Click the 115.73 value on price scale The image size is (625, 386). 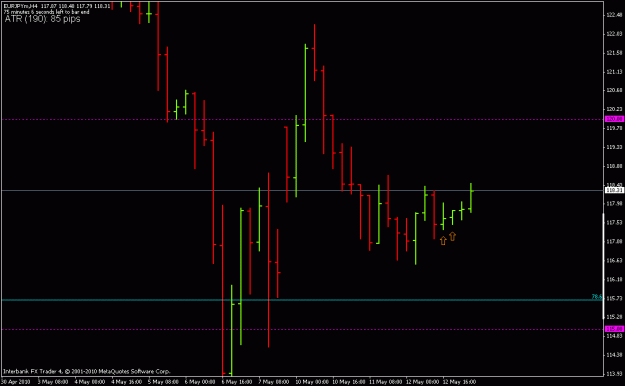(614, 298)
